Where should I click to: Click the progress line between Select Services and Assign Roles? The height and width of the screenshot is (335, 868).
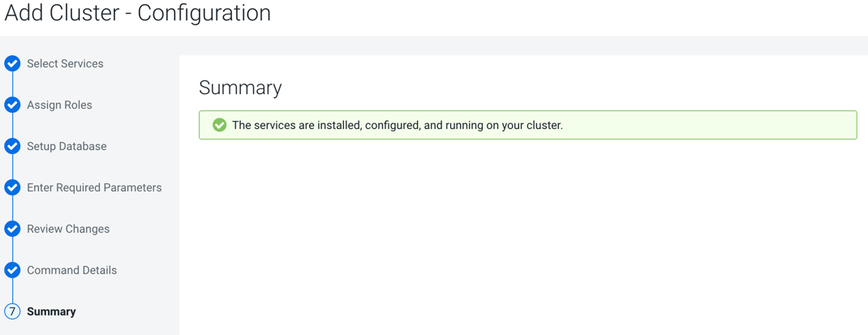pyautogui.click(x=12, y=84)
